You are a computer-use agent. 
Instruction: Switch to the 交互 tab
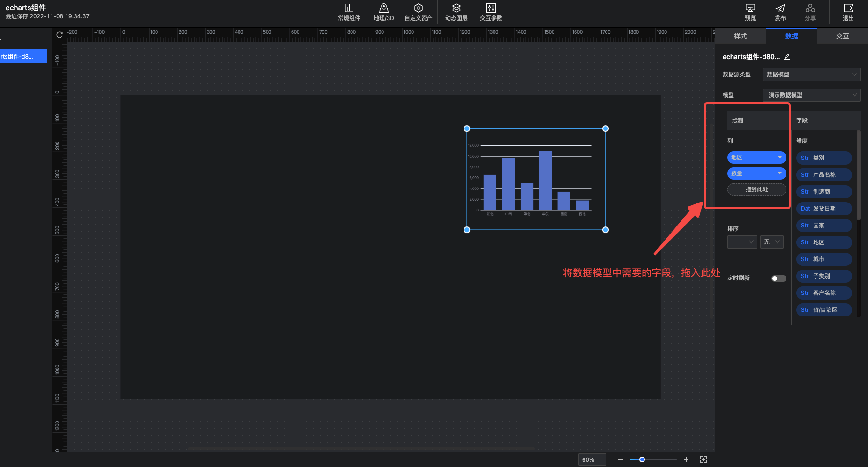coord(842,36)
